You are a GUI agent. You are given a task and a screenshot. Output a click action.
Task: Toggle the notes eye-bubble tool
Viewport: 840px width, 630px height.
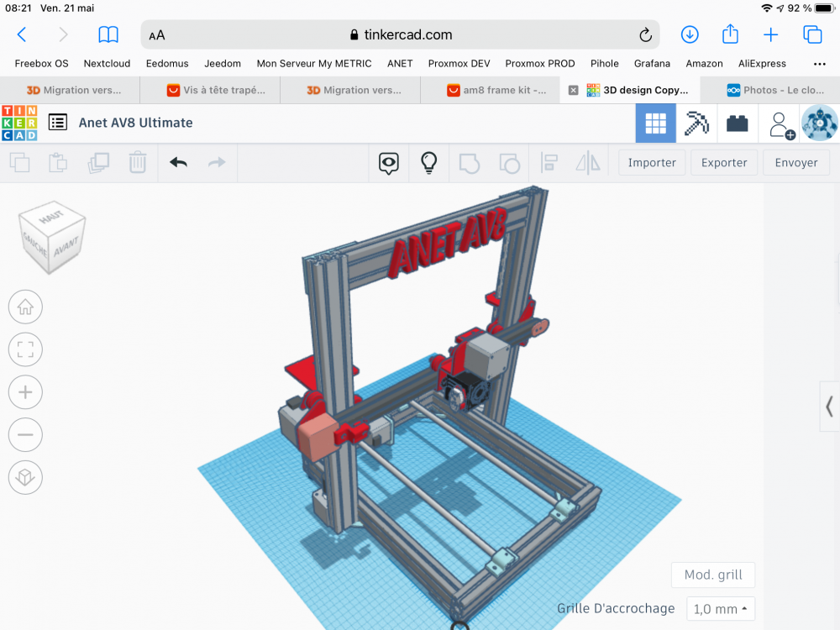click(x=388, y=163)
